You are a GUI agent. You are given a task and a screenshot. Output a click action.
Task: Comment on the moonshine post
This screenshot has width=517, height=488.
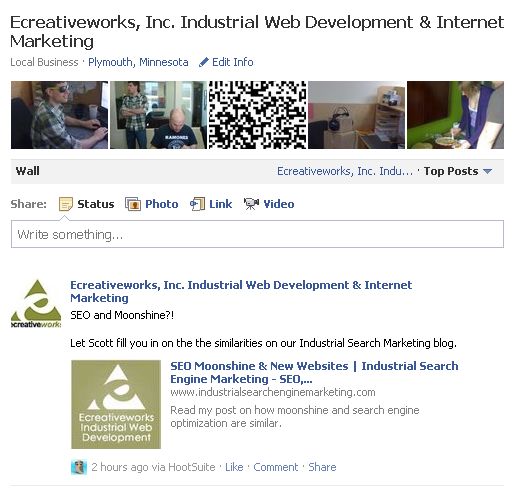[276, 467]
